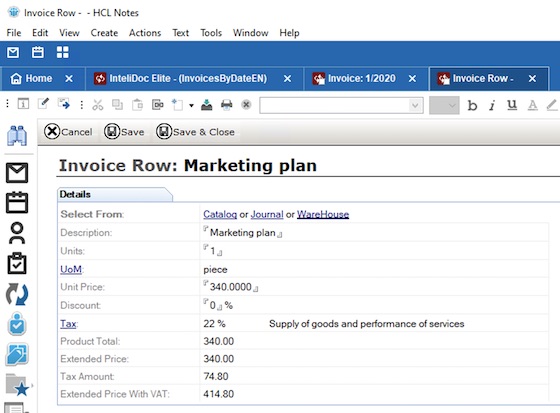The width and height of the screenshot is (560, 413).
Task: Click the Description field Marketing plan
Action: coord(242,233)
